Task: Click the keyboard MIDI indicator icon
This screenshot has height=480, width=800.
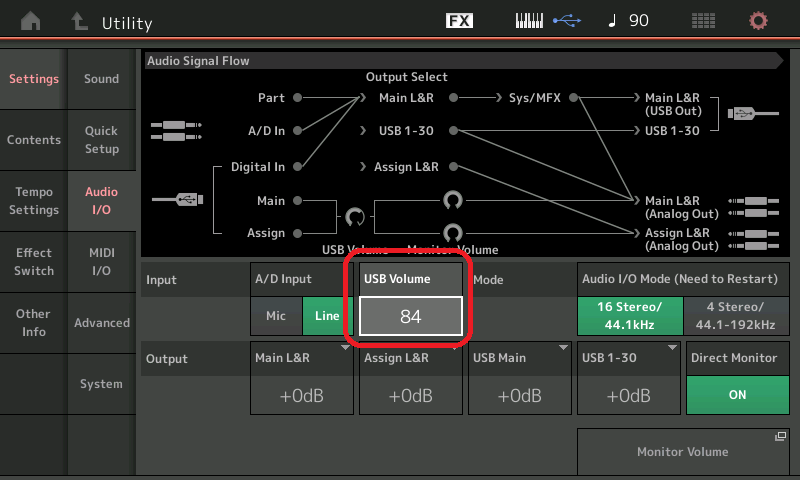Action: coord(532,21)
